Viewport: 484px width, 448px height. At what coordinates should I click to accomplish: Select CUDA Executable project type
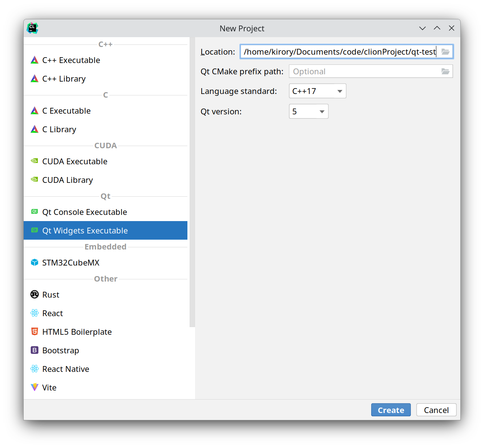point(106,161)
